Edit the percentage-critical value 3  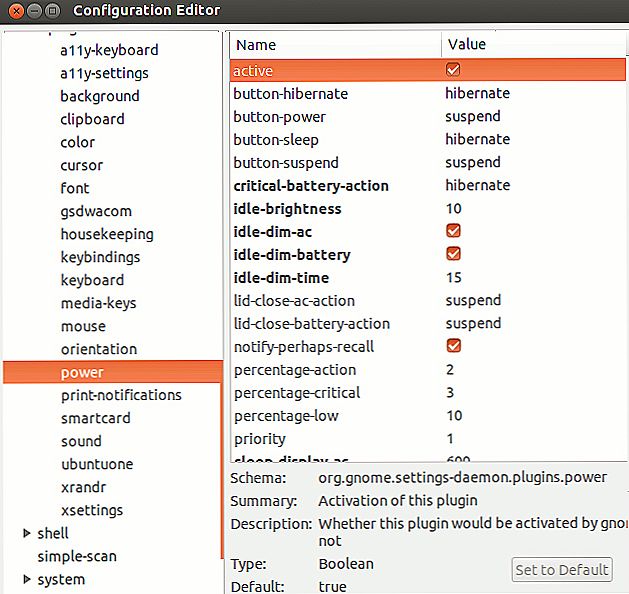[450, 392]
